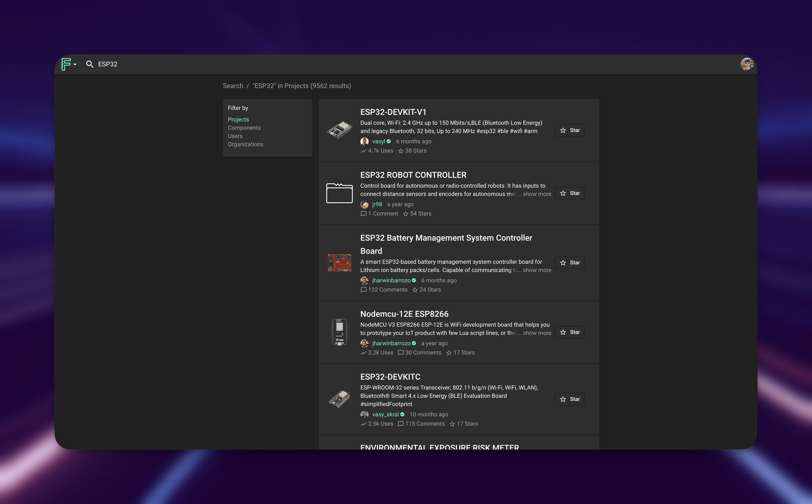The image size is (812, 504).
Task: Click the folder icon of ESP32 ROBOT CONTROLLER
Action: pyautogui.click(x=339, y=193)
